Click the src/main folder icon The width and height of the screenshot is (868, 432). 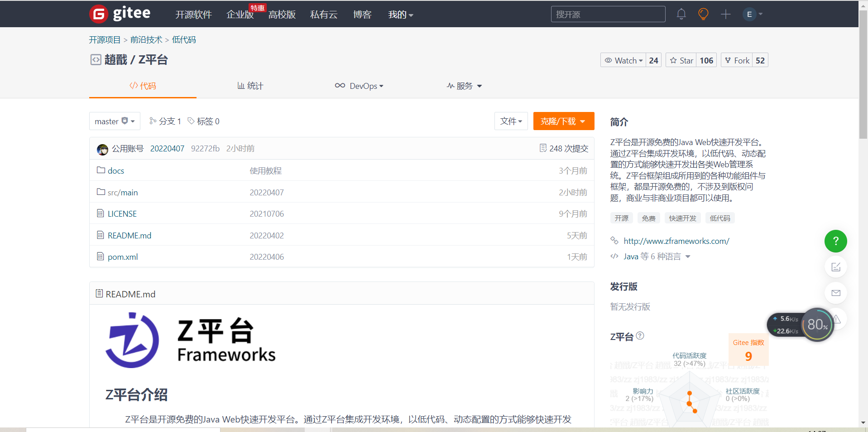tap(101, 192)
